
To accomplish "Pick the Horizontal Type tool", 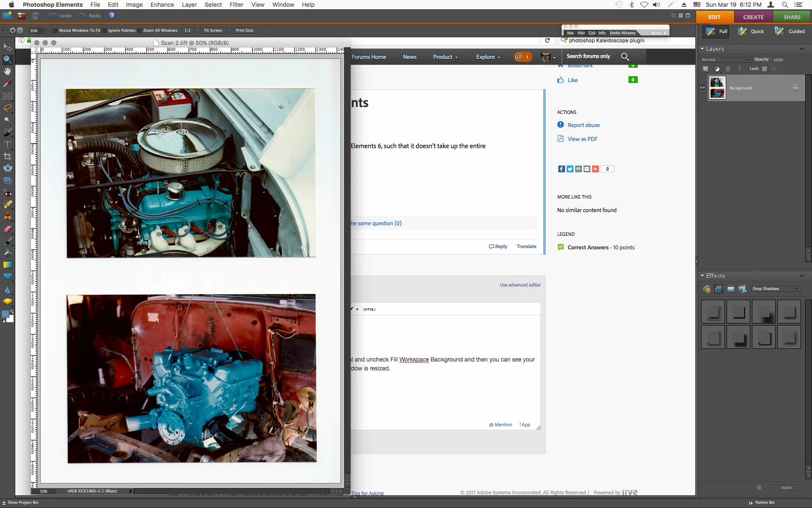I will point(7,144).
